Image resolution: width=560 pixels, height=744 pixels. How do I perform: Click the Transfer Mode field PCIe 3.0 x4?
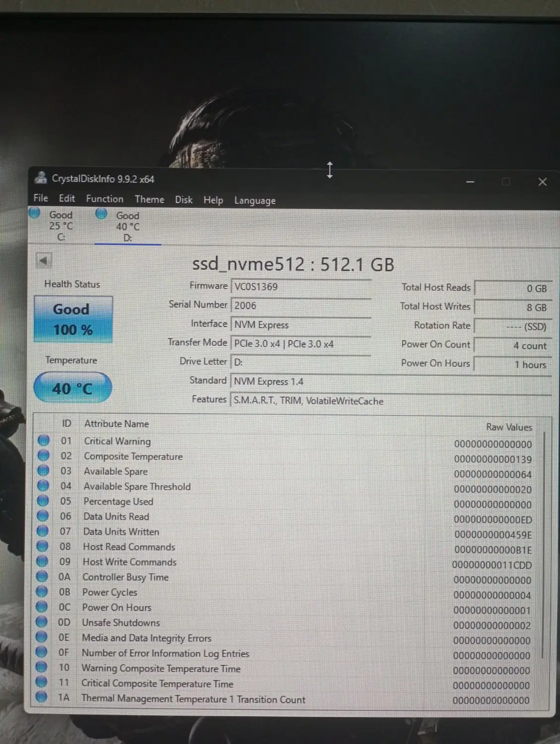coord(301,344)
